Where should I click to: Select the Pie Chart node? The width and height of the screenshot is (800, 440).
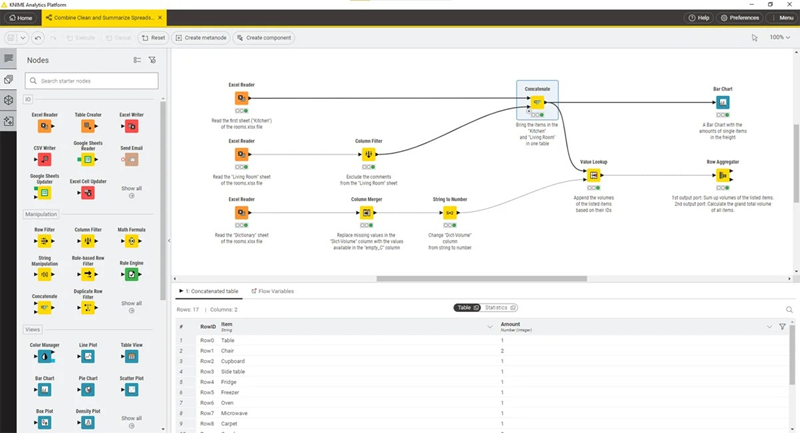pyautogui.click(x=88, y=390)
